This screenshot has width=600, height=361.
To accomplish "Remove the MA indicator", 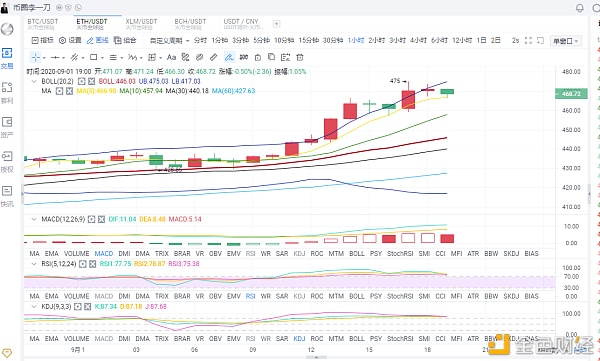I will pyautogui.click(x=69, y=91).
